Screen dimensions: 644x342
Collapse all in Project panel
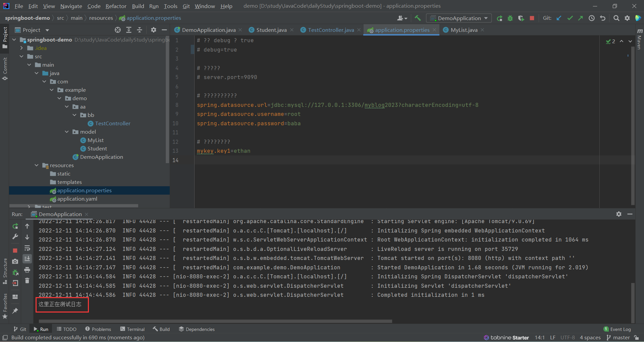pyautogui.click(x=140, y=30)
